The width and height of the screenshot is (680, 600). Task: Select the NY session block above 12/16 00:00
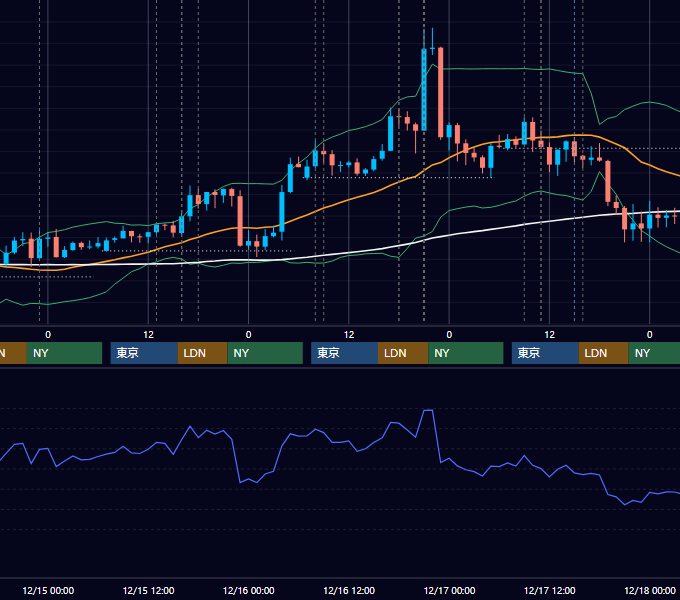[265, 353]
